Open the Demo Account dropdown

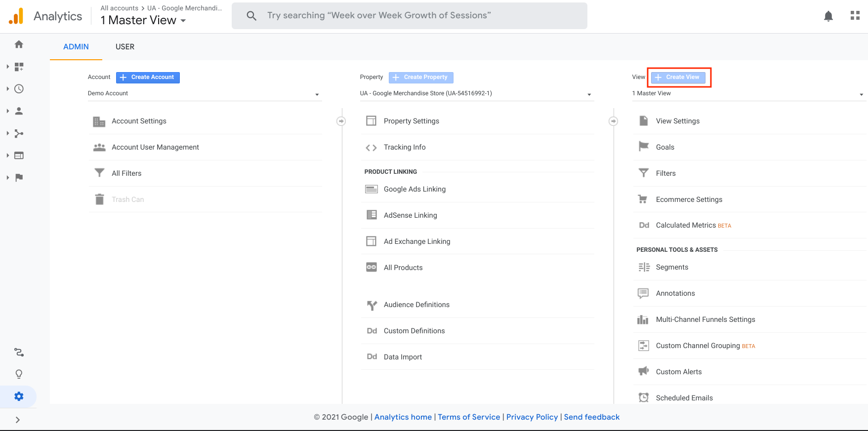(x=205, y=94)
